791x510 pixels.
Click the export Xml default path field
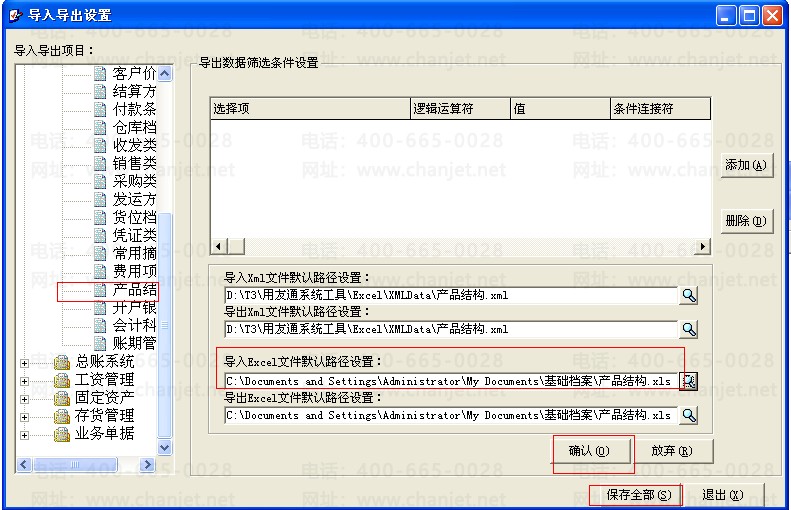pos(450,329)
